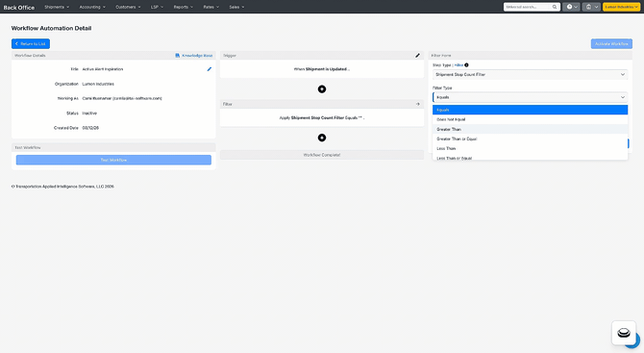The width and height of the screenshot is (644, 353).
Task: Click the 'Apply Shipment Stop Count Filter Equals' card
Action: click(x=322, y=118)
